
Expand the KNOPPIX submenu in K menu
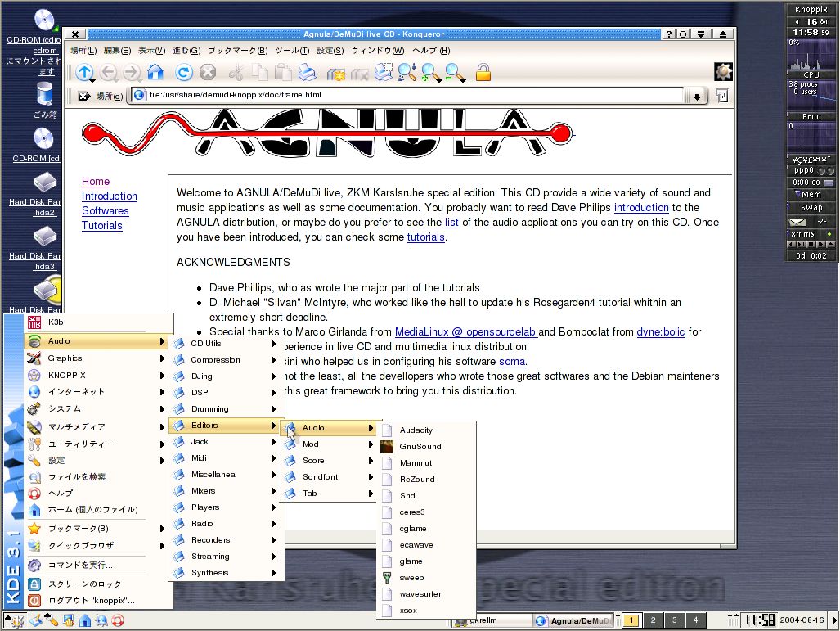pyautogui.click(x=97, y=376)
